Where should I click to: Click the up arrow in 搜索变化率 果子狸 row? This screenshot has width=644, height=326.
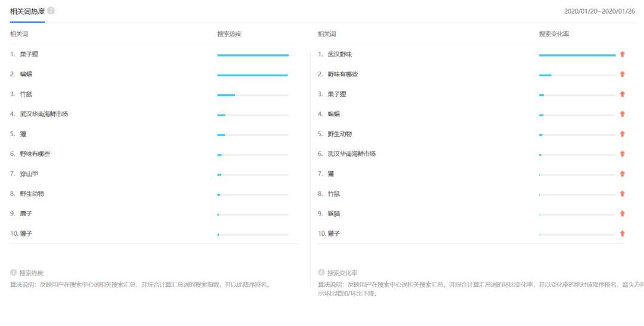point(622,94)
